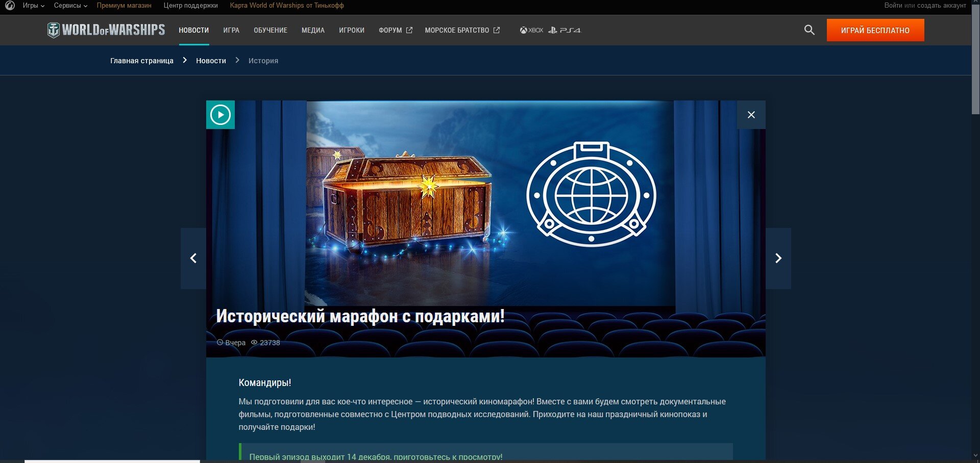
Task: Click the ФОРУМ external-link arrow icon
Action: pyautogui.click(x=409, y=30)
